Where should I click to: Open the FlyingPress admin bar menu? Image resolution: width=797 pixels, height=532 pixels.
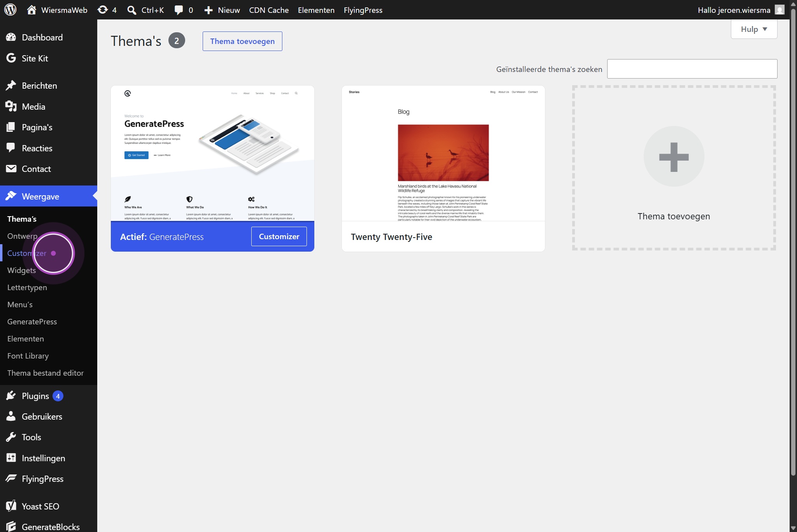(x=363, y=10)
